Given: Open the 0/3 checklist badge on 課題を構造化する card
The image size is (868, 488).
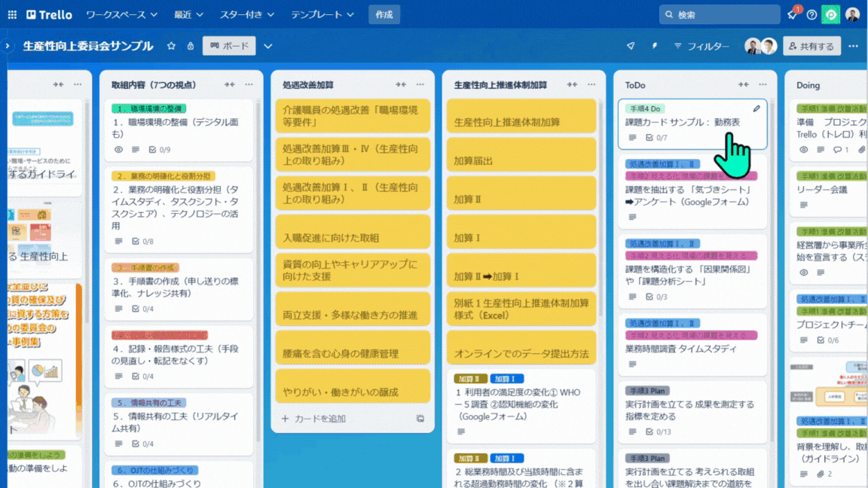Looking at the screenshot, I should [656, 297].
